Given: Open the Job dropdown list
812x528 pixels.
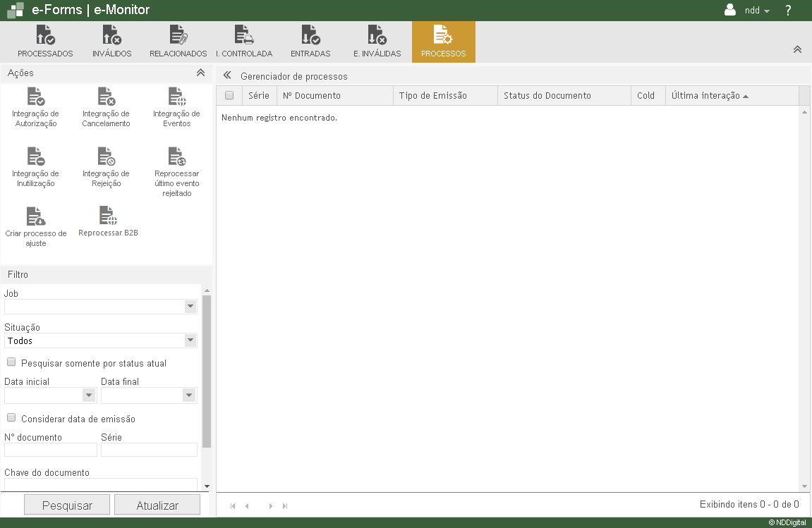Looking at the screenshot, I should pos(190,307).
